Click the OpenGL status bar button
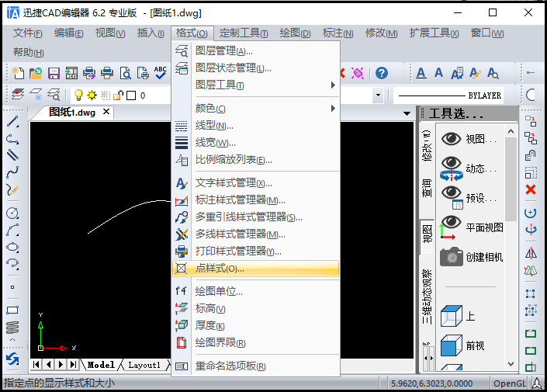 point(509,383)
